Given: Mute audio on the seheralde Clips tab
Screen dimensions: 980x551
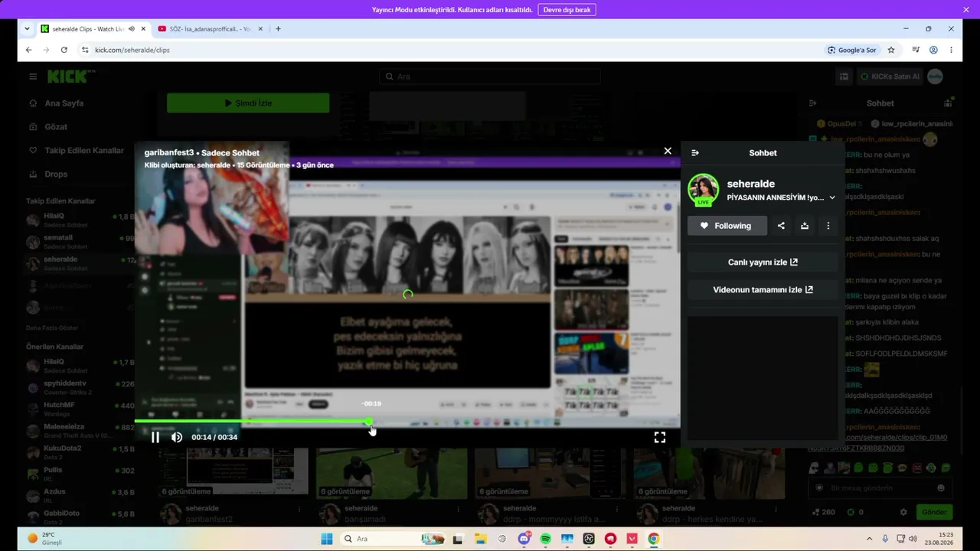Looking at the screenshot, I should point(132,29).
